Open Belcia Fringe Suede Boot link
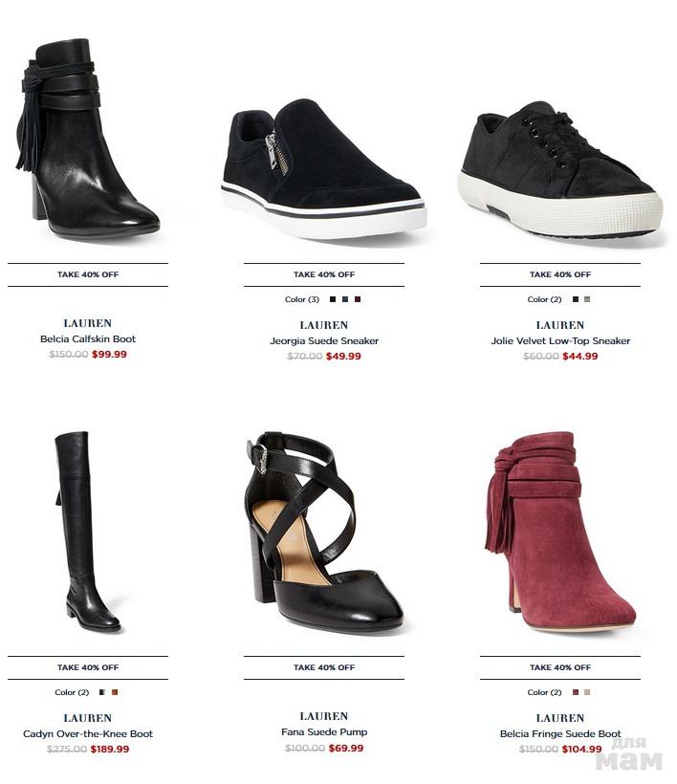 [560, 734]
